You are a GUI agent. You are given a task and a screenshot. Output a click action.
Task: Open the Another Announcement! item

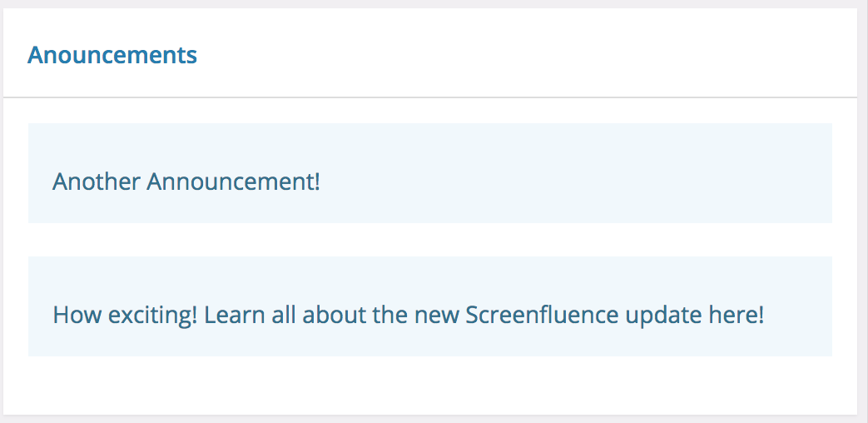430,173
